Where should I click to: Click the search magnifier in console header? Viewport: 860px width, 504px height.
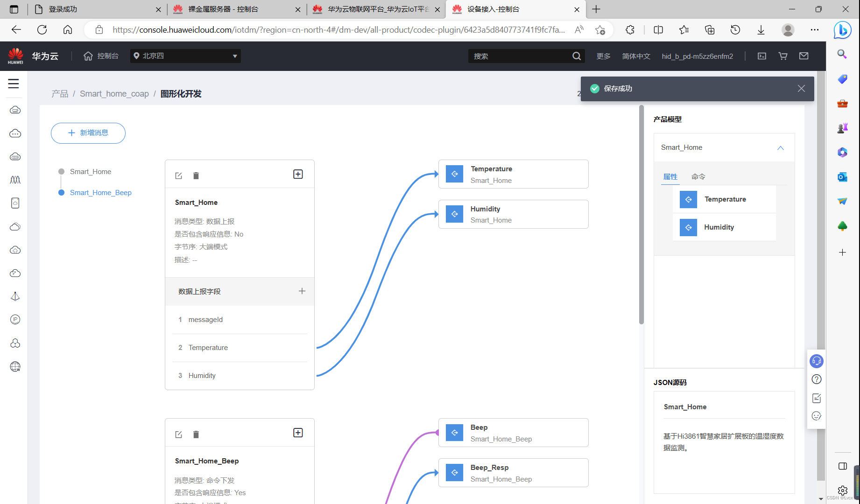(577, 56)
